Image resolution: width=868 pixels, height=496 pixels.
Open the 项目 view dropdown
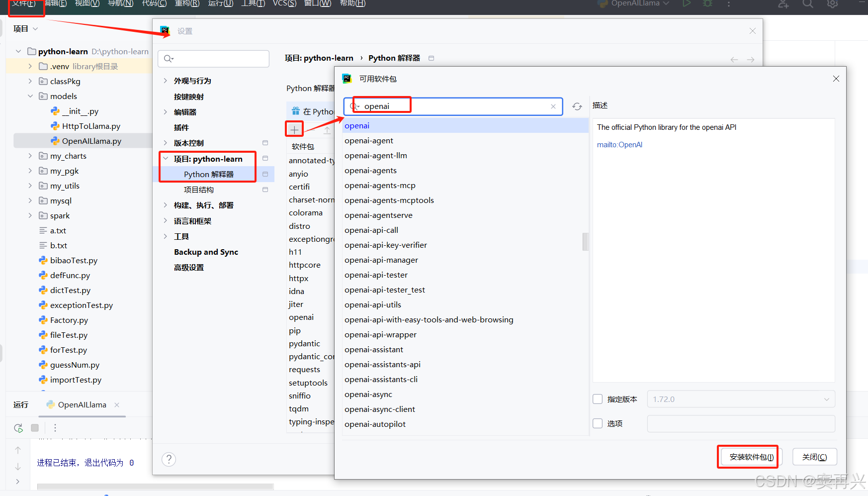pyautogui.click(x=25, y=29)
